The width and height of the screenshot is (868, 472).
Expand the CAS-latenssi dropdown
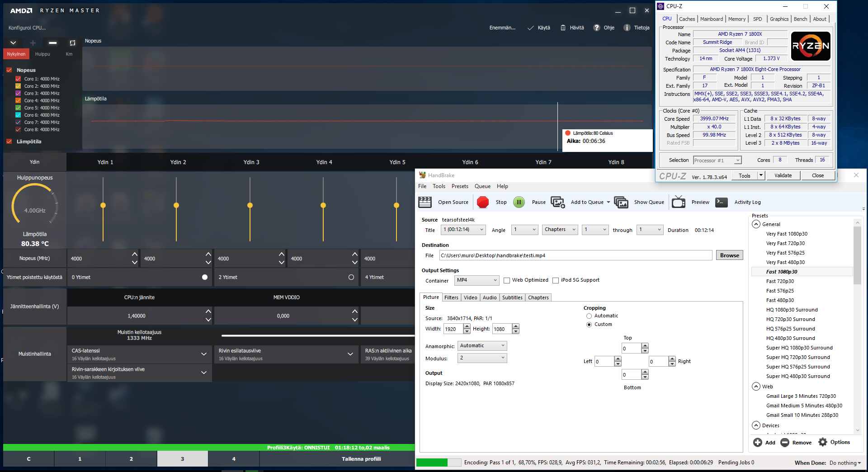click(204, 354)
